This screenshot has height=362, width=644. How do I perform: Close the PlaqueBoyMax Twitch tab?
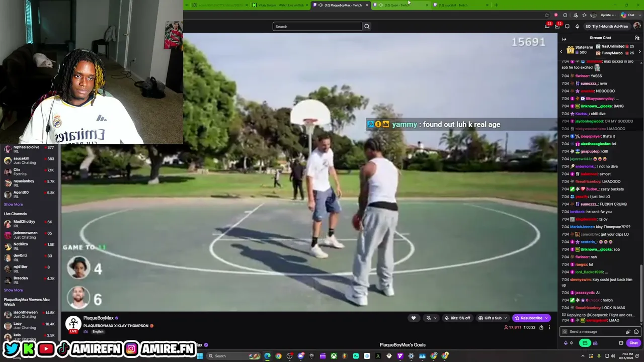click(x=367, y=5)
